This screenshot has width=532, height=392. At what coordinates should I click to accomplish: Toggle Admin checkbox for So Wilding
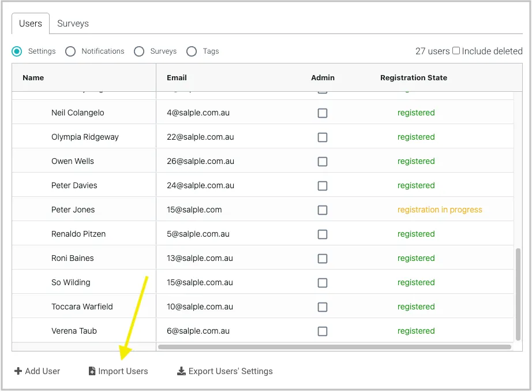323,283
